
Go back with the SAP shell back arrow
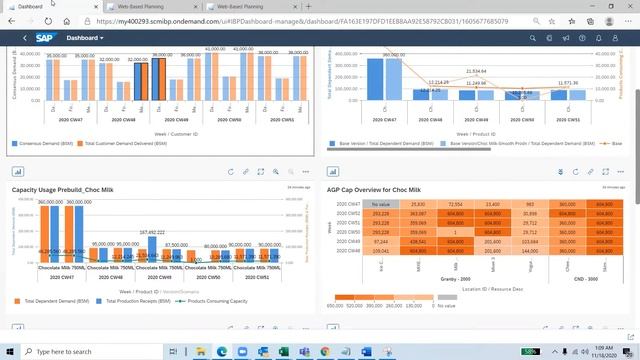24,38
